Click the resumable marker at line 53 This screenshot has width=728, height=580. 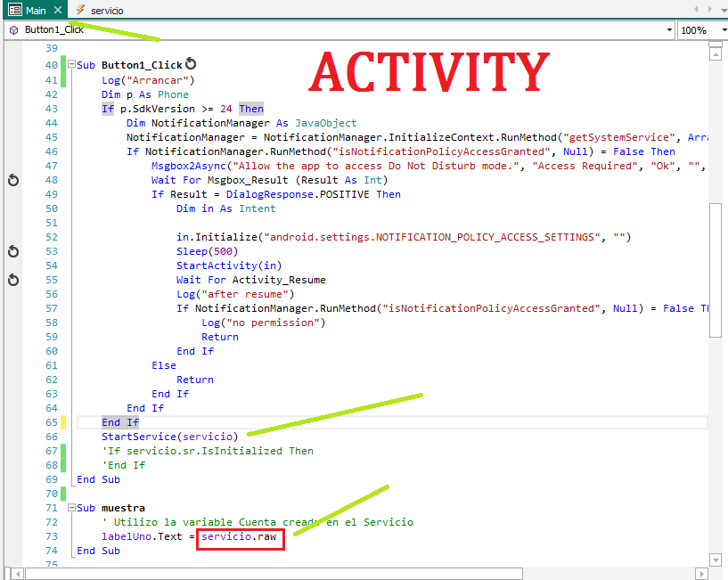click(x=13, y=251)
